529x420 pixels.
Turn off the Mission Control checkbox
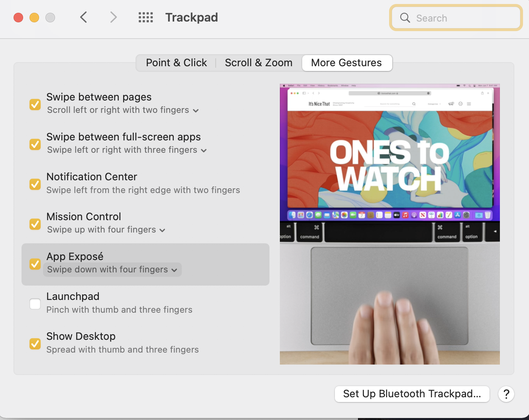click(35, 224)
